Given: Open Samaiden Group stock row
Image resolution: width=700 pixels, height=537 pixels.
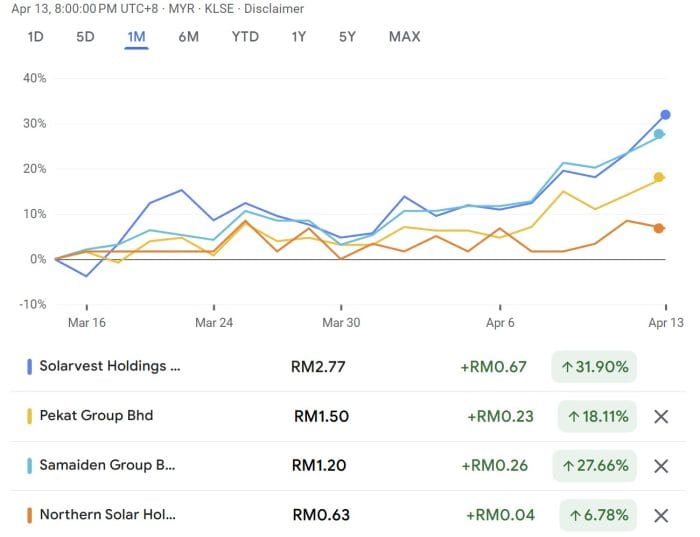Looking at the screenshot, I should point(107,465).
